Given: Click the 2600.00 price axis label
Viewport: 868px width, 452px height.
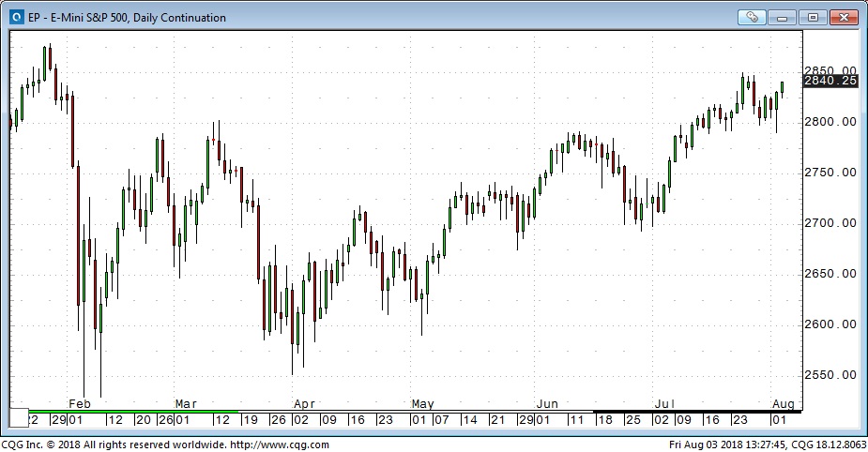Looking at the screenshot, I should (x=830, y=324).
